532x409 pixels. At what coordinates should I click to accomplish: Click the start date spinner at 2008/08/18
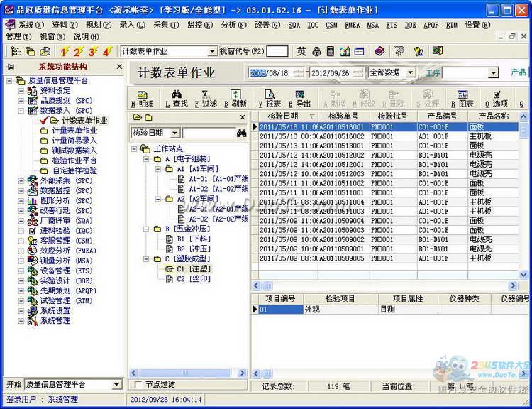click(299, 72)
